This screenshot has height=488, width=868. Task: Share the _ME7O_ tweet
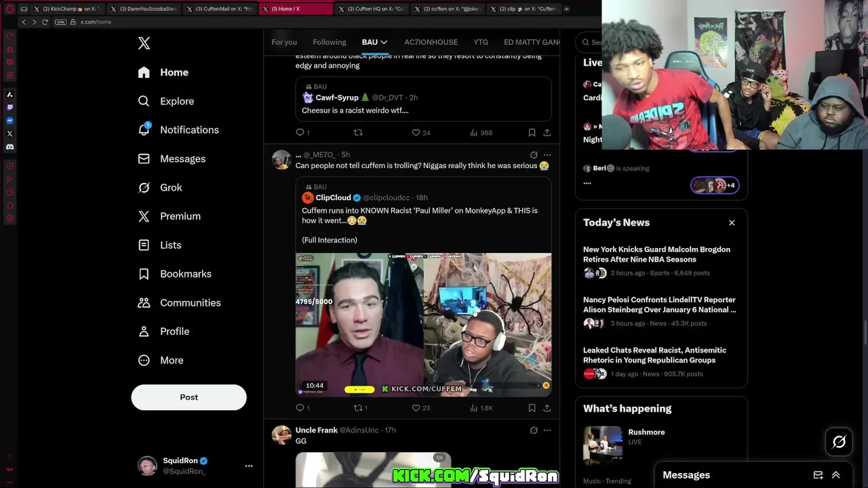[x=547, y=408]
